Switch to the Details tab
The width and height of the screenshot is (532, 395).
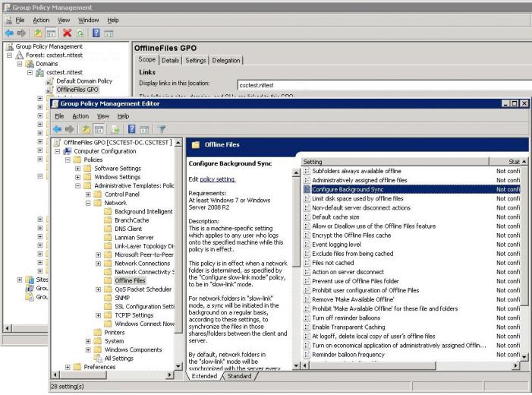pos(170,61)
